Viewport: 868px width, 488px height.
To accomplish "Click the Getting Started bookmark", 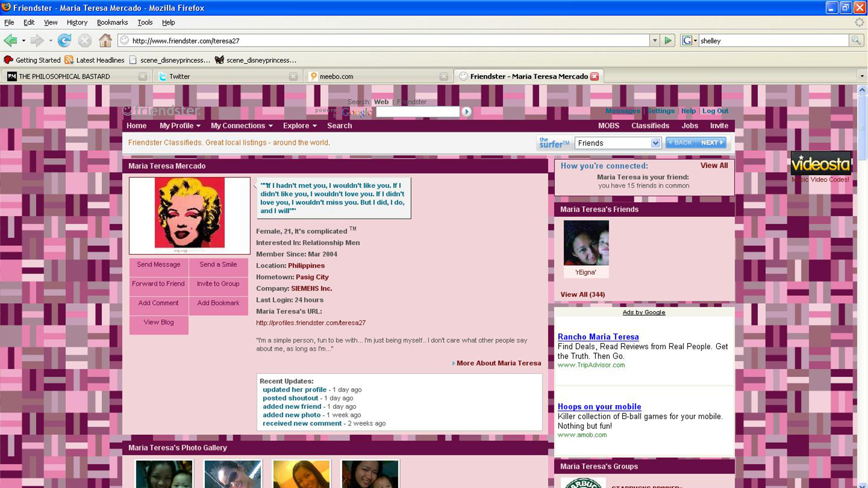I will coord(32,60).
